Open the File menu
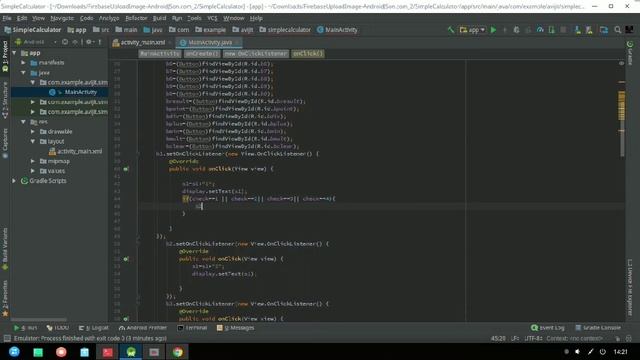 pyautogui.click(x=7, y=18)
